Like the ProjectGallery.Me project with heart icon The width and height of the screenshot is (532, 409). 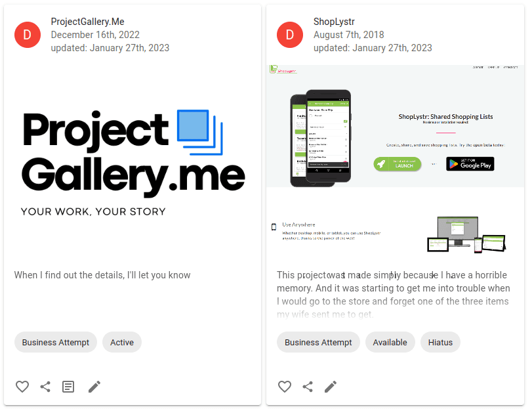click(x=22, y=387)
